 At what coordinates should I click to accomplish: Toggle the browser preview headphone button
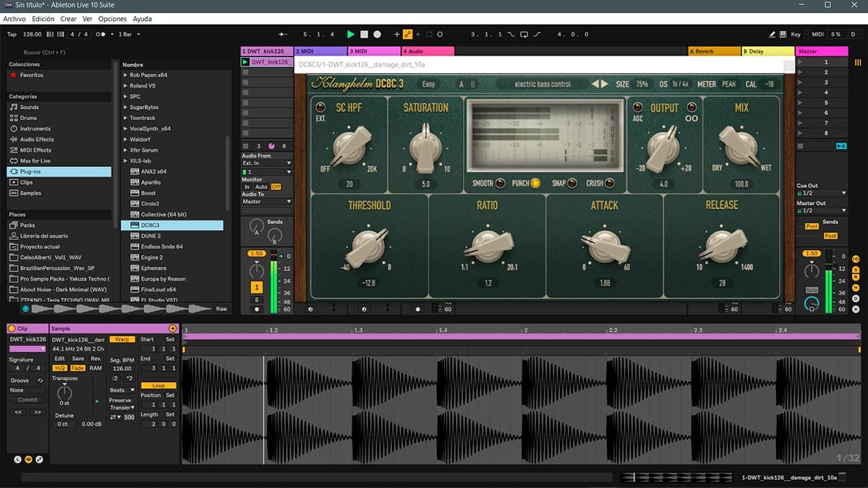pyautogui.click(x=26, y=309)
